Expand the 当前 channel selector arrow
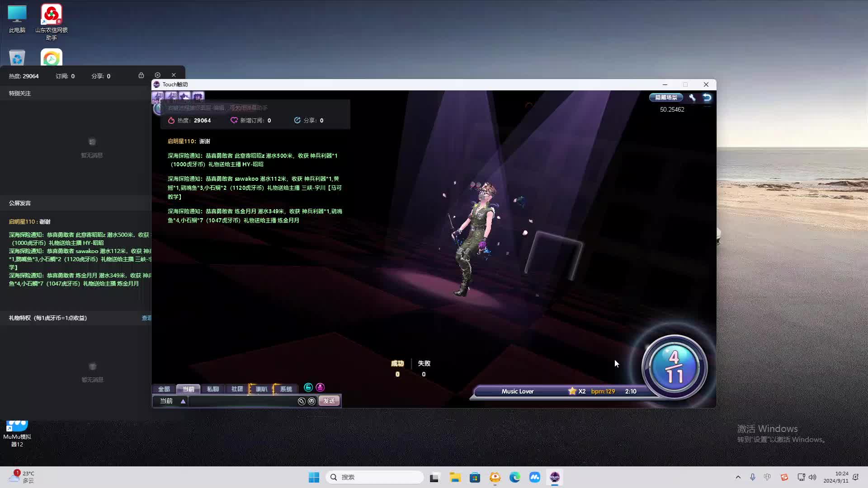This screenshot has height=488, width=868. 183,401
